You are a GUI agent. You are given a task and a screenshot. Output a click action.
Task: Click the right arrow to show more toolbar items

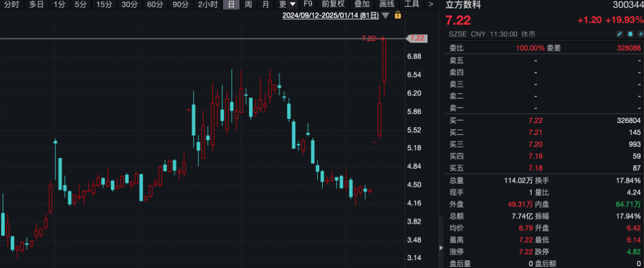431,4
